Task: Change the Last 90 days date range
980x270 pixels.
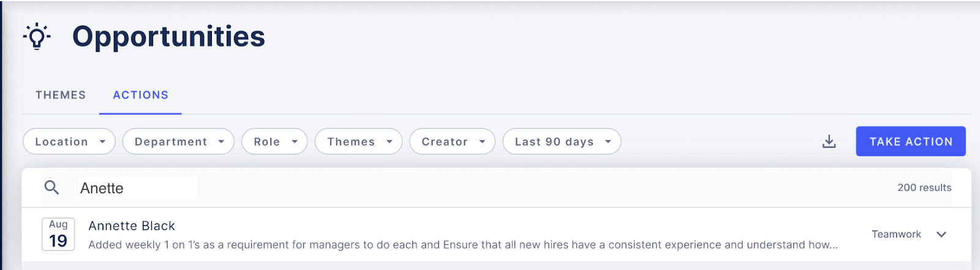Action: click(x=562, y=142)
